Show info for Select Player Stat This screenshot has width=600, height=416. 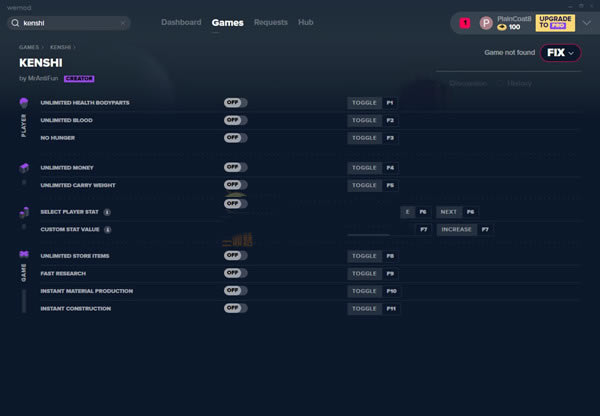107,212
